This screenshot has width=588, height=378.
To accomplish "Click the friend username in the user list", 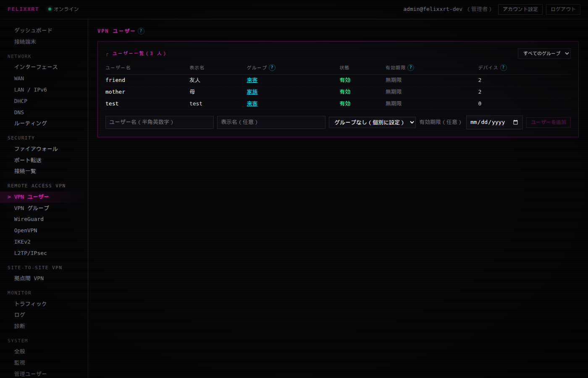I will 115,80.
